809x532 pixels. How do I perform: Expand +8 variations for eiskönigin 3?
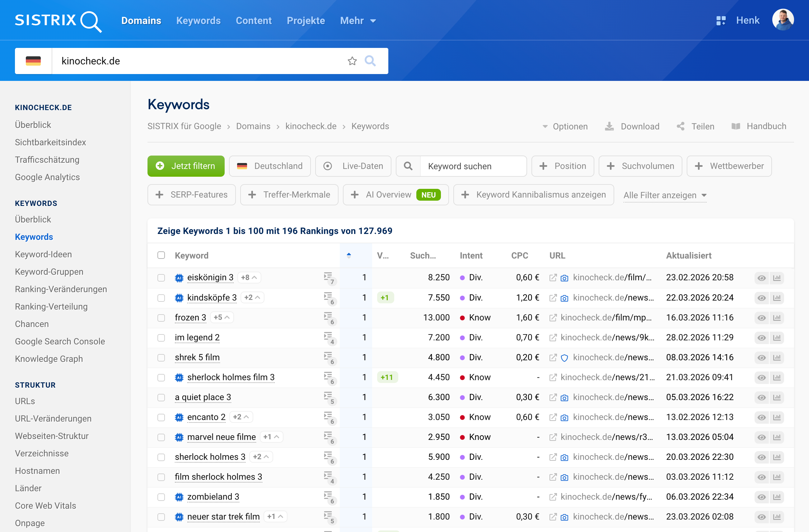point(249,278)
